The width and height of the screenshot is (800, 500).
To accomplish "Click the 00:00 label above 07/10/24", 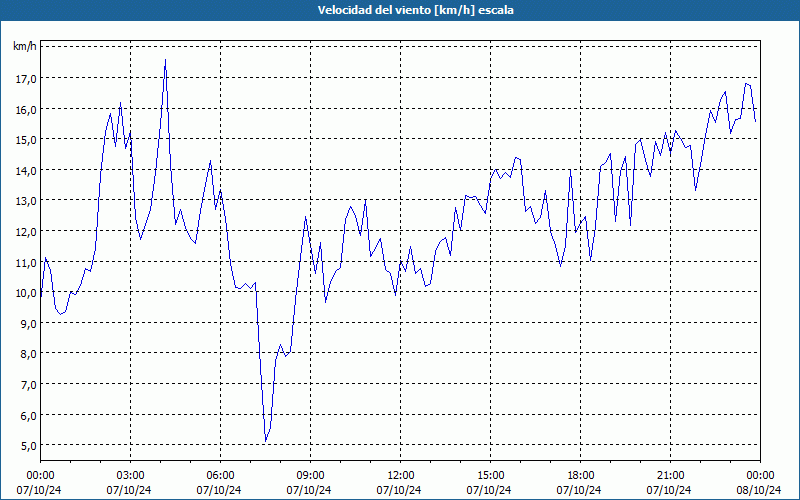I will [40, 476].
